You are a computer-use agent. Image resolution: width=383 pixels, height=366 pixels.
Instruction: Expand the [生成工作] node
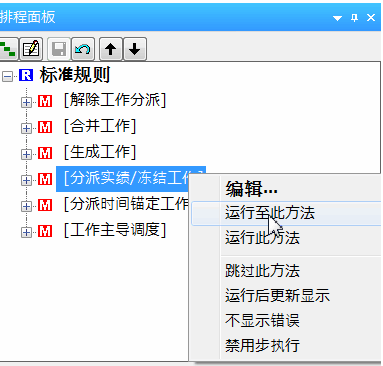coord(26,154)
